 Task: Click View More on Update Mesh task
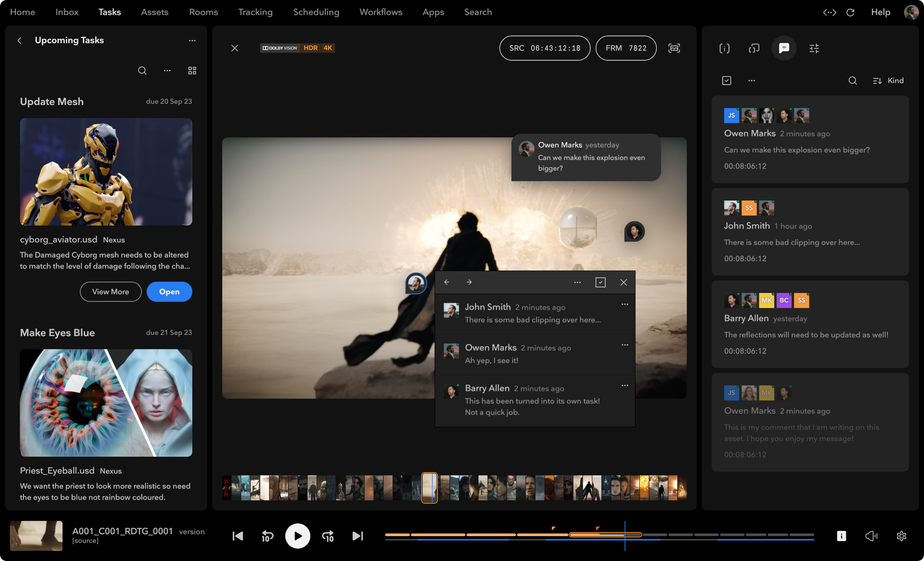pos(110,292)
